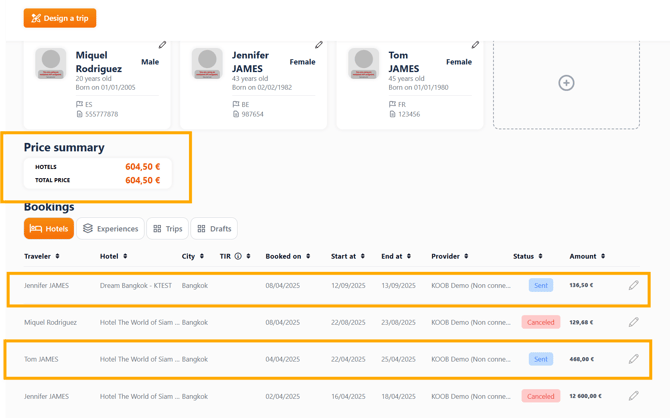670x418 pixels.
Task: Edit Jennifer JAMES traveler card pencil icon
Action: tap(319, 45)
